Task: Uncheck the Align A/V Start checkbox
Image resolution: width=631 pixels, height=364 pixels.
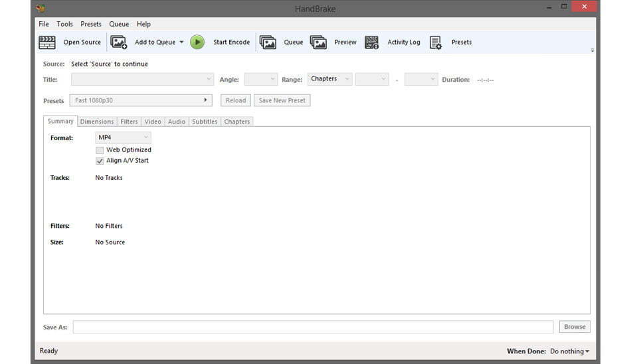Action: click(100, 161)
